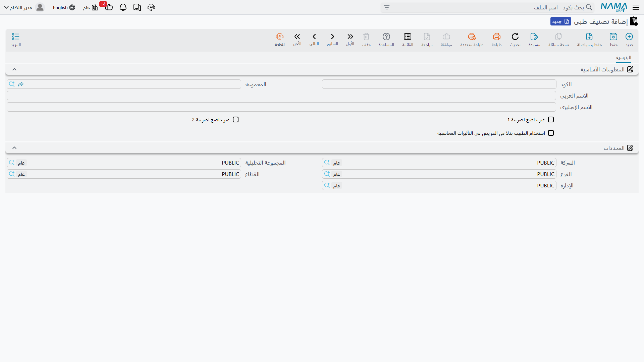The height and width of the screenshot is (362, 644).
Task: Open the notifications bell
Action: [x=123, y=7]
